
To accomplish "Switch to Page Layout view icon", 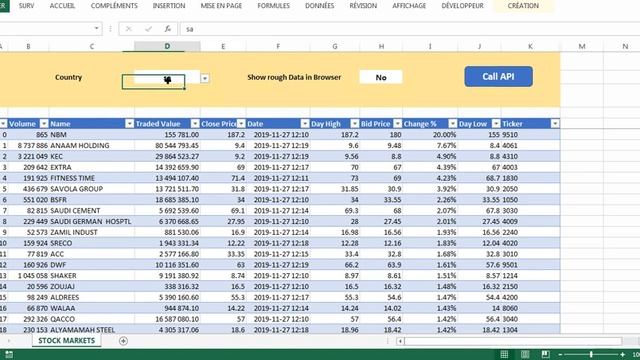I will click(x=525, y=354).
